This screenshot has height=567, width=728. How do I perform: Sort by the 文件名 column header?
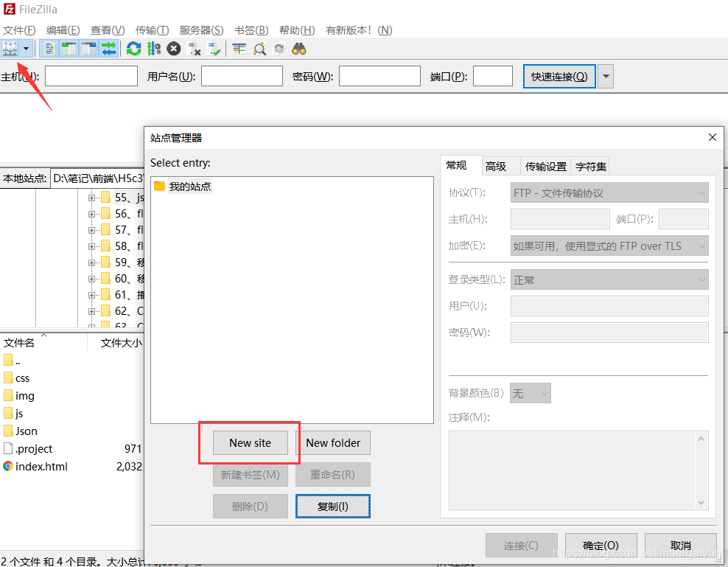click(43, 343)
